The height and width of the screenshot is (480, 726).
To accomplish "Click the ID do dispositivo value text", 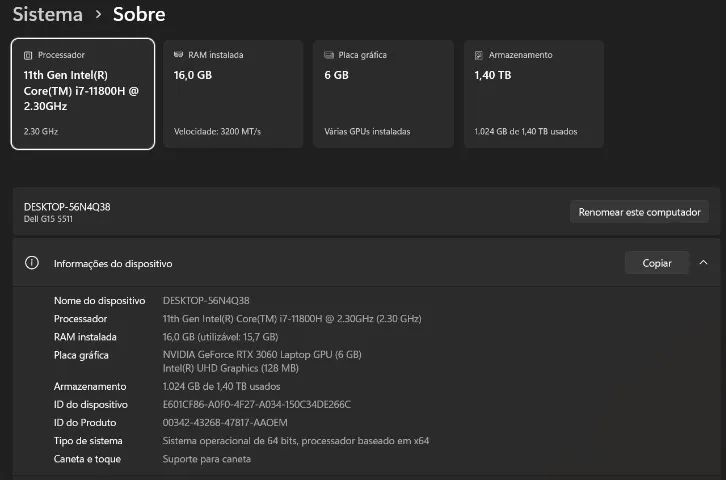I will tap(257, 404).
